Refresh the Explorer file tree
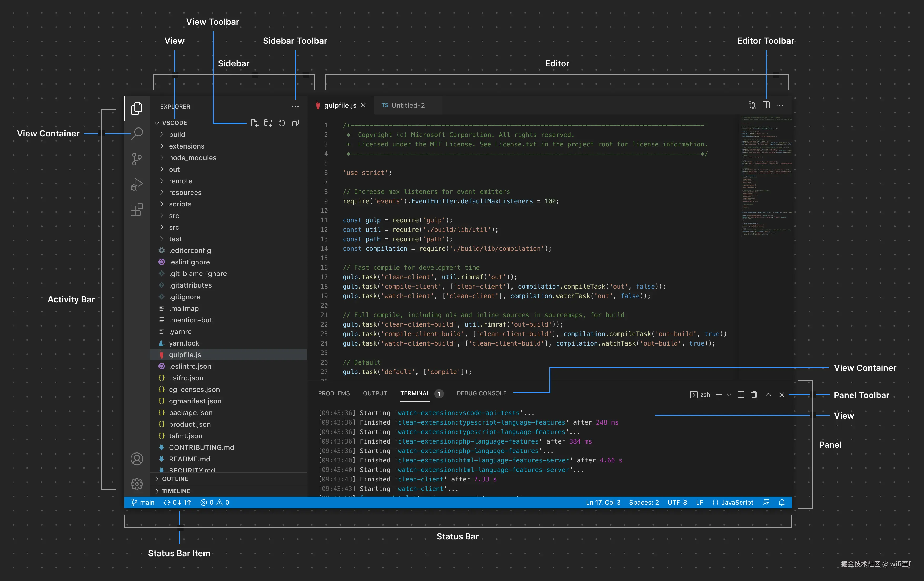This screenshot has width=924, height=581. point(282,123)
